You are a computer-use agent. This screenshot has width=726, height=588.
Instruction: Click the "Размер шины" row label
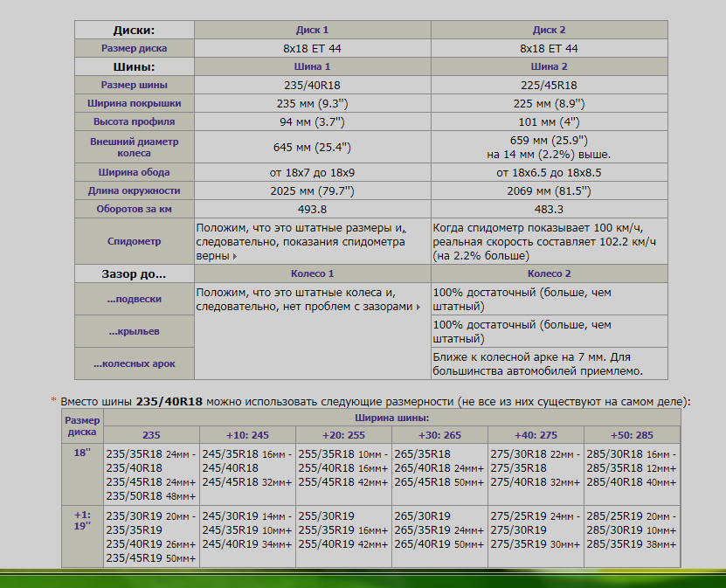[x=134, y=85]
